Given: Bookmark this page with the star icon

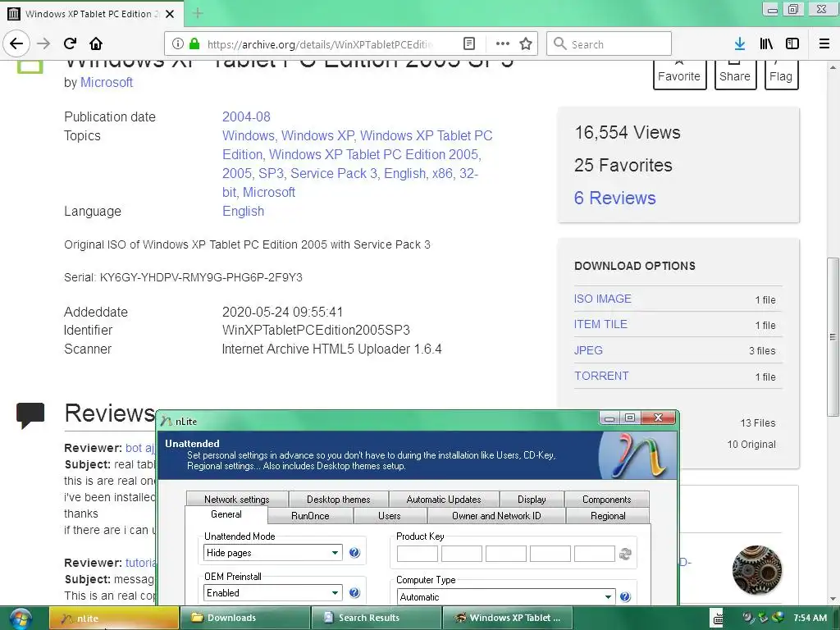Looking at the screenshot, I should click(x=526, y=44).
